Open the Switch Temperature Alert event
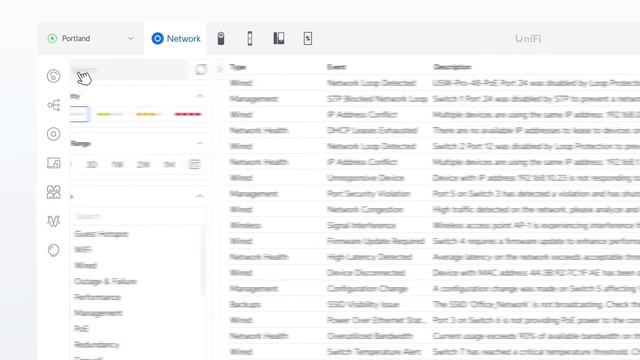 click(x=373, y=352)
